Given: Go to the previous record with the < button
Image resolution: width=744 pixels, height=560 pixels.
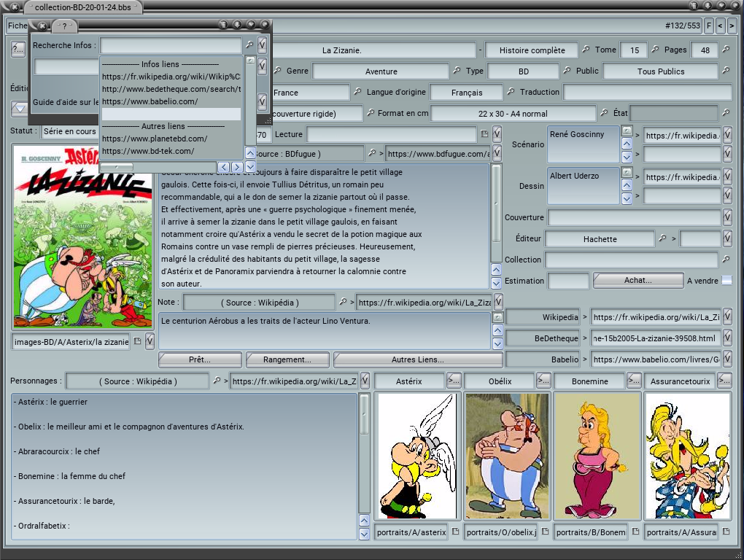Looking at the screenshot, I should [x=720, y=26].
